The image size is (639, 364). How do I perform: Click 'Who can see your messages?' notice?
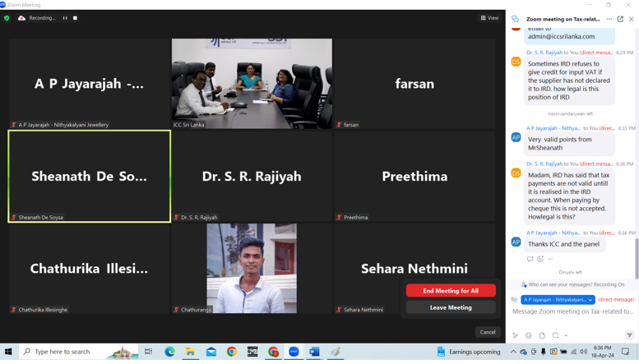pyautogui.click(x=572, y=284)
